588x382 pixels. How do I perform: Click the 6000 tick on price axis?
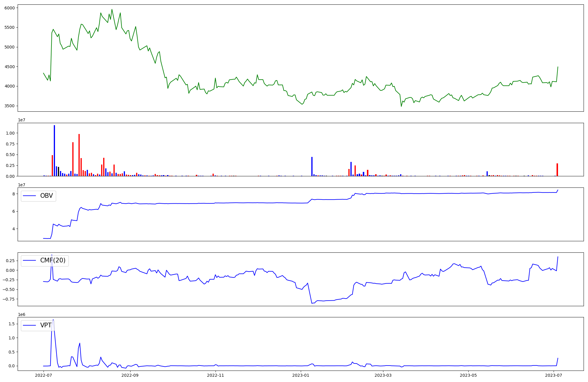[9, 8]
